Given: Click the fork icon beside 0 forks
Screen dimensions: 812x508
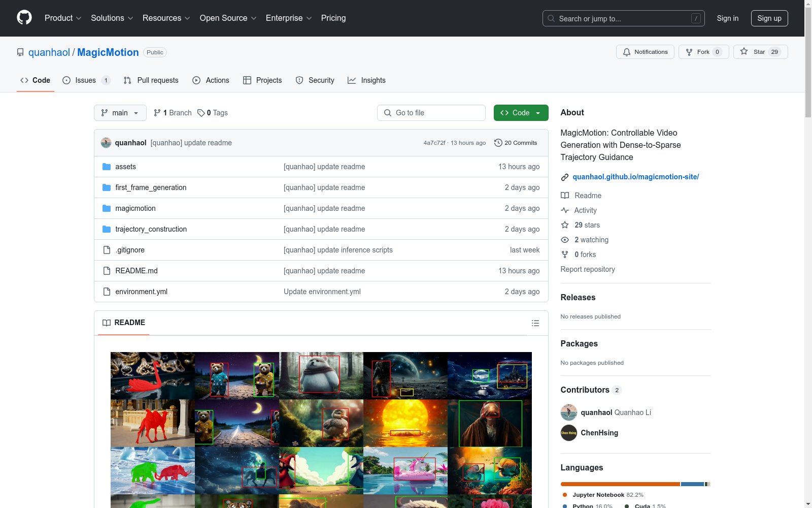Looking at the screenshot, I should 565,255.
